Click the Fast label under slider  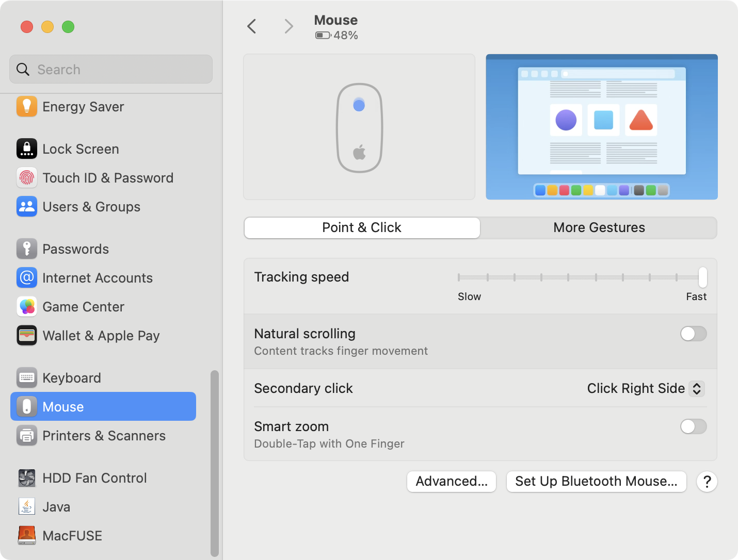(696, 297)
